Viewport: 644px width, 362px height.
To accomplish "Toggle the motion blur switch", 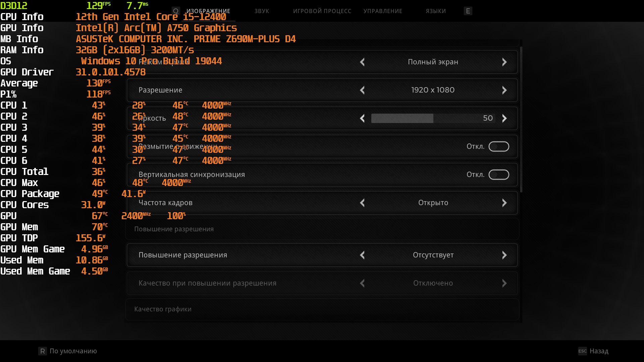I will click(x=499, y=146).
